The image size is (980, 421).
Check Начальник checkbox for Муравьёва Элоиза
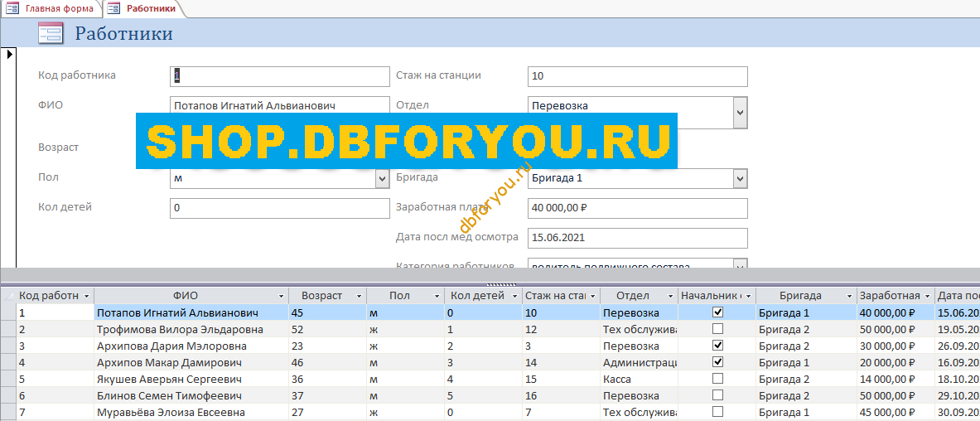(x=718, y=412)
